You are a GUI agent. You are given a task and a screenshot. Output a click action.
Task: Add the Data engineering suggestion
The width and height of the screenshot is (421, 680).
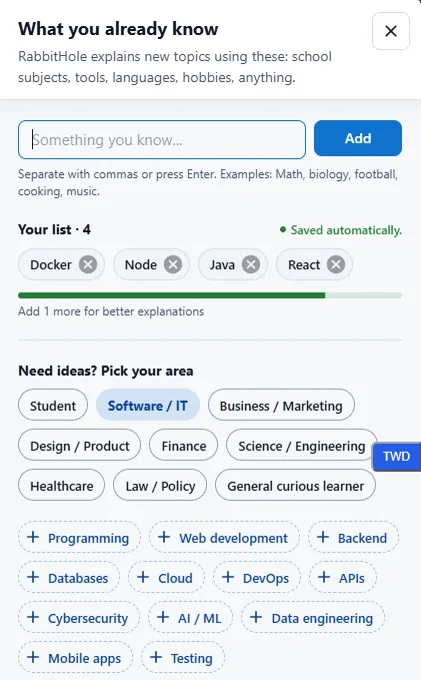tap(313, 618)
